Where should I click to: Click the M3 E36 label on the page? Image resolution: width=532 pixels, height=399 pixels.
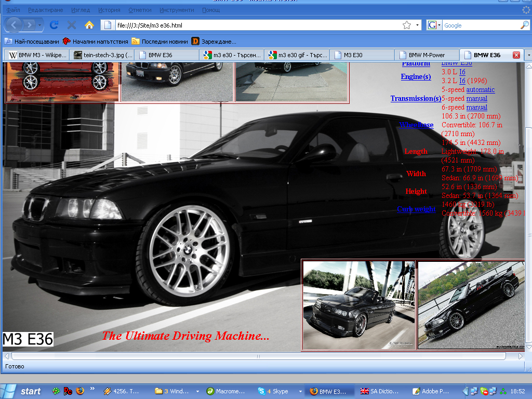[28, 339]
